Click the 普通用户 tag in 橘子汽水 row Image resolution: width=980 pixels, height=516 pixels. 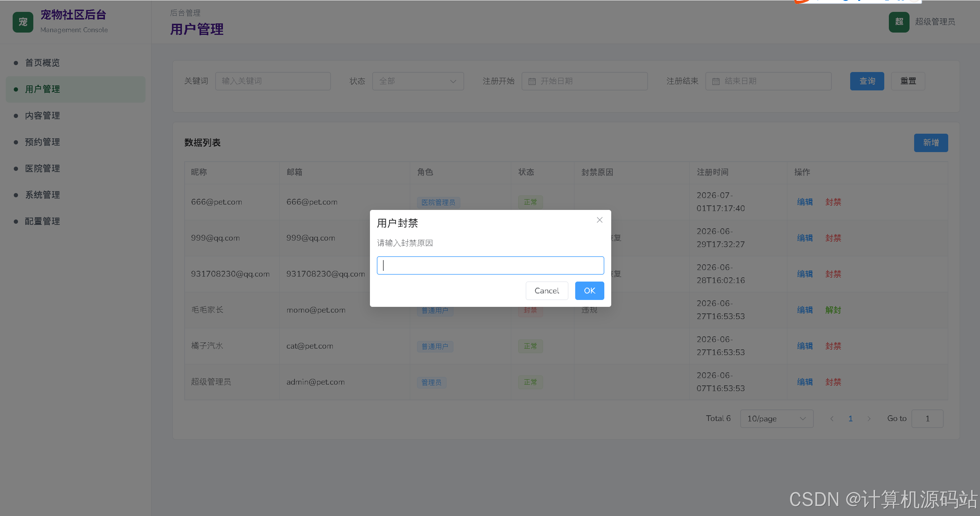click(435, 347)
